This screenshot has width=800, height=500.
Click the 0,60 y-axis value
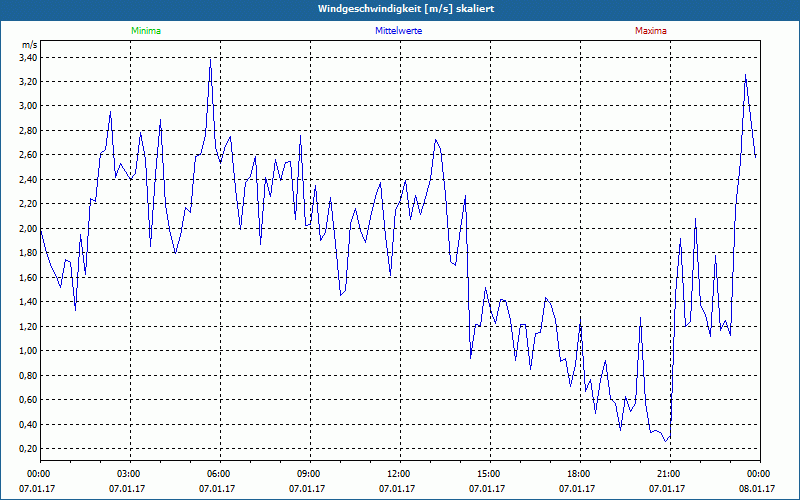coord(28,399)
